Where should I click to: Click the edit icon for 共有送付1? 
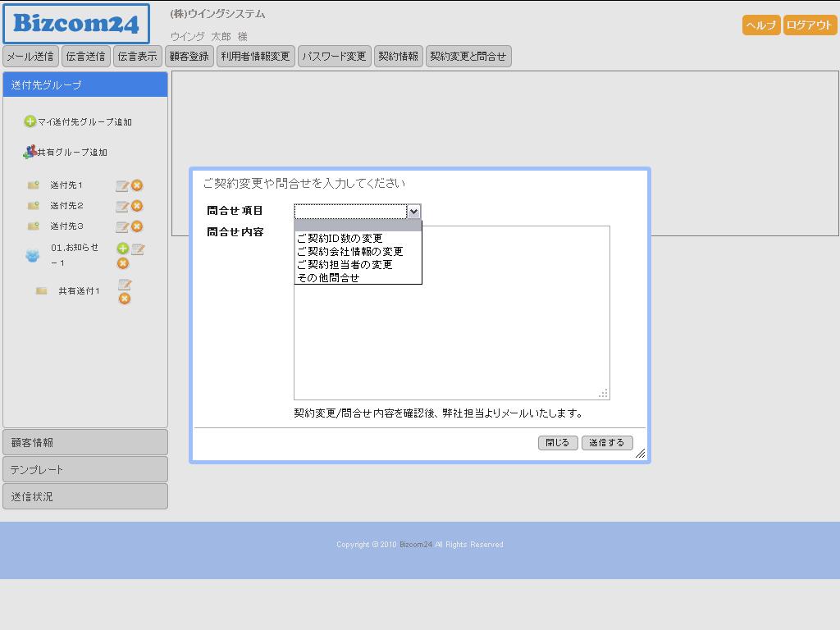pos(125,285)
